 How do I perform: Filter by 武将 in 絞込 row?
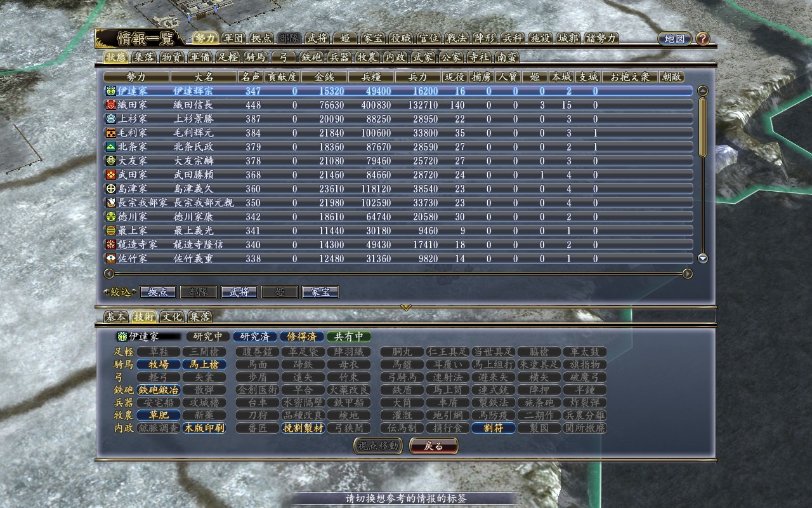[239, 292]
